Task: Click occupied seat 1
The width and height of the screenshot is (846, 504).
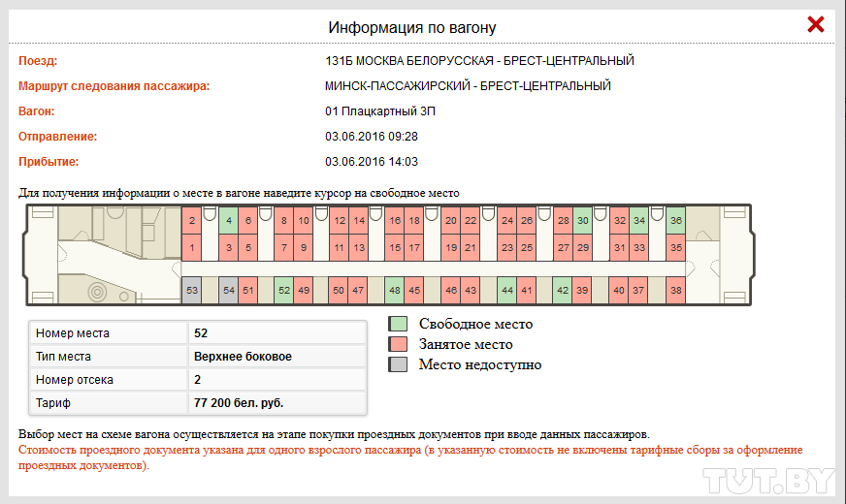Action: click(x=192, y=248)
